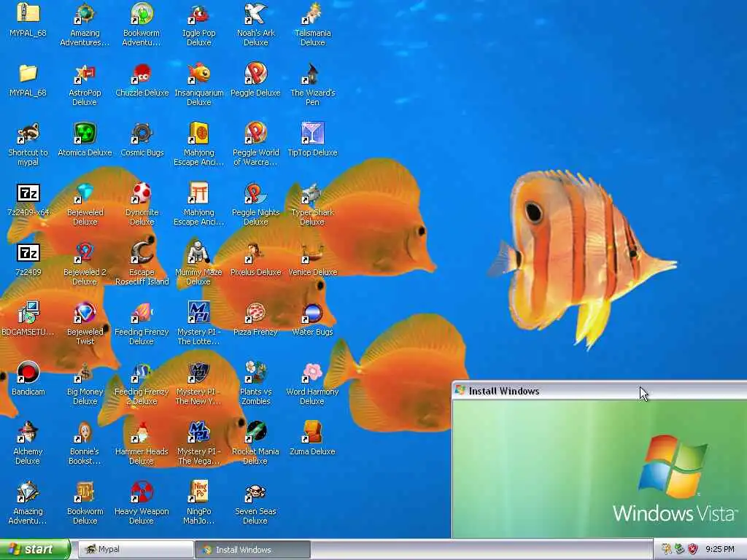Click the Start button
Viewport: 747px width, 560px height.
click(x=34, y=550)
